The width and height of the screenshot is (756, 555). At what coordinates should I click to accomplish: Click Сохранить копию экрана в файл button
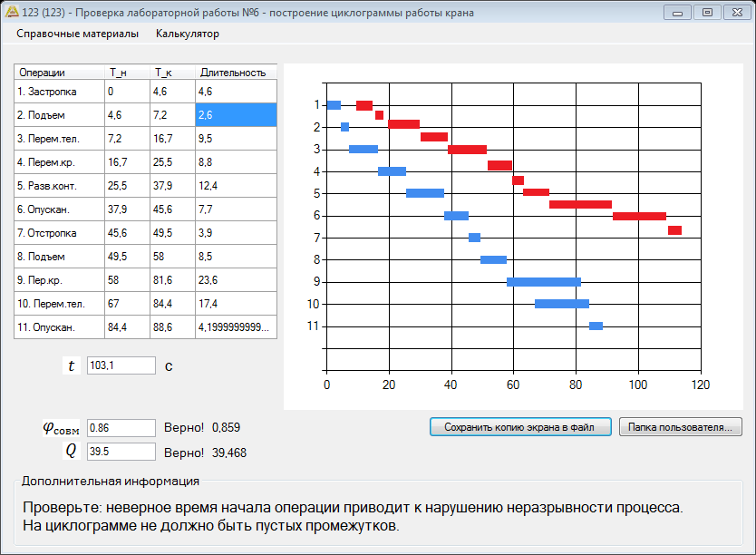(x=520, y=427)
